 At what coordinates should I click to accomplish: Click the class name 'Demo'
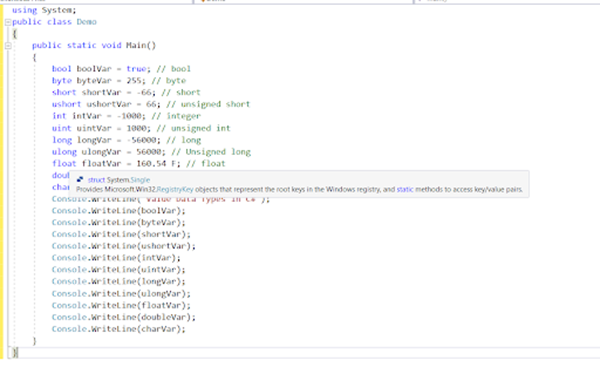click(x=86, y=22)
